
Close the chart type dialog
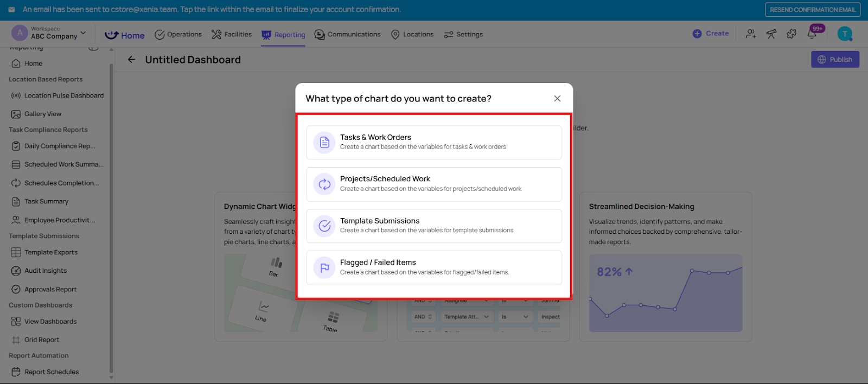pos(557,99)
